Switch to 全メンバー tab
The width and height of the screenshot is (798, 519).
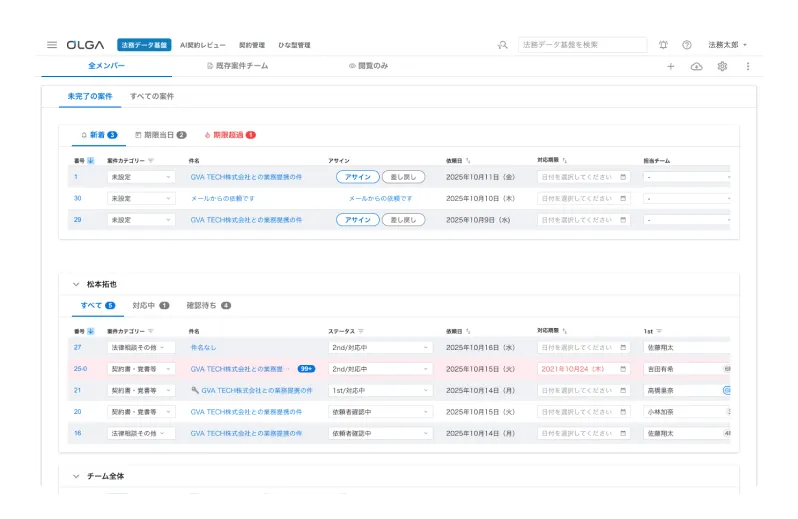(x=106, y=66)
